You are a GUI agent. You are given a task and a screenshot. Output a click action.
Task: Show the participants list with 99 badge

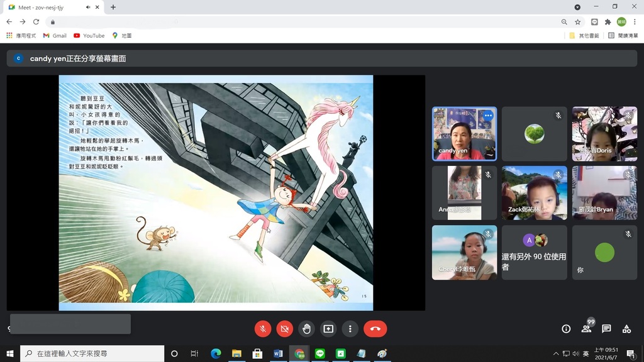click(x=587, y=328)
